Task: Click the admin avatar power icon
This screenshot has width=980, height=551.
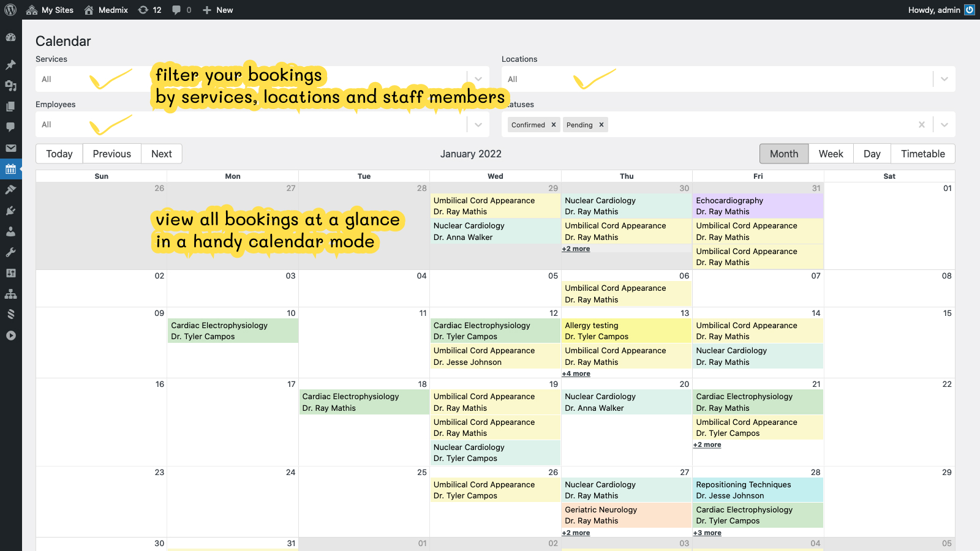Action: coord(970,10)
